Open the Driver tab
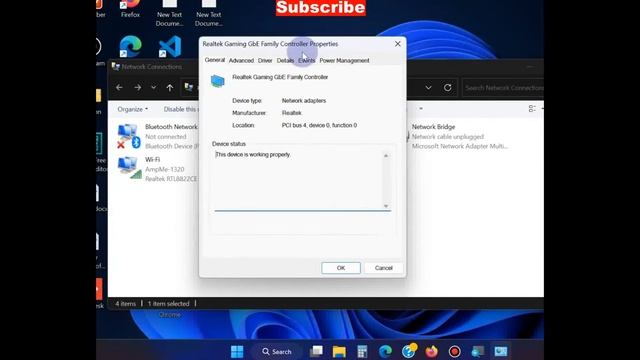 pos(265,60)
